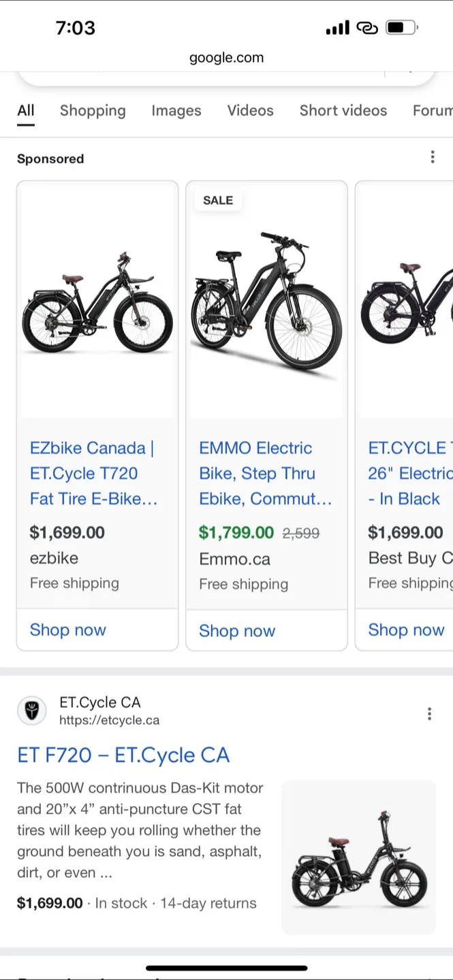Tap the link/hotspot icon in status bar
Image resolution: width=453 pixels, height=980 pixels.
click(x=368, y=27)
